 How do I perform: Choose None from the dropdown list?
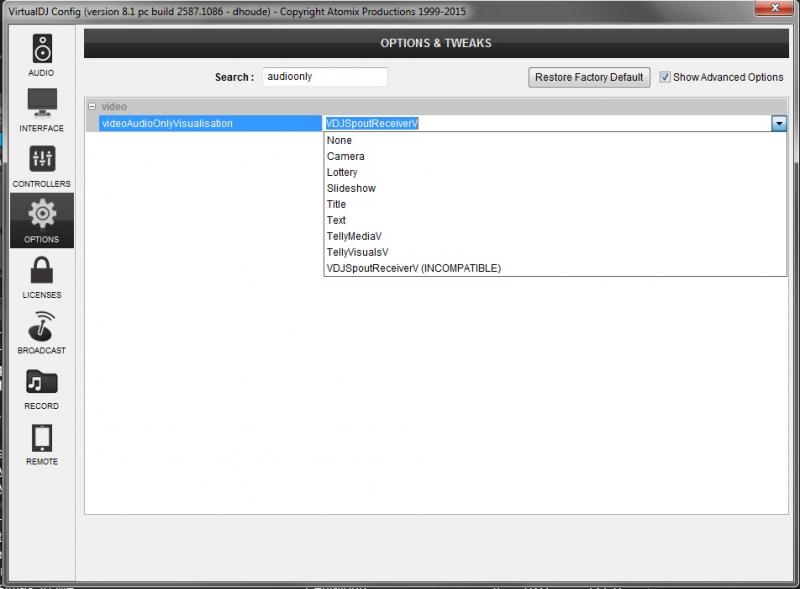point(555,140)
